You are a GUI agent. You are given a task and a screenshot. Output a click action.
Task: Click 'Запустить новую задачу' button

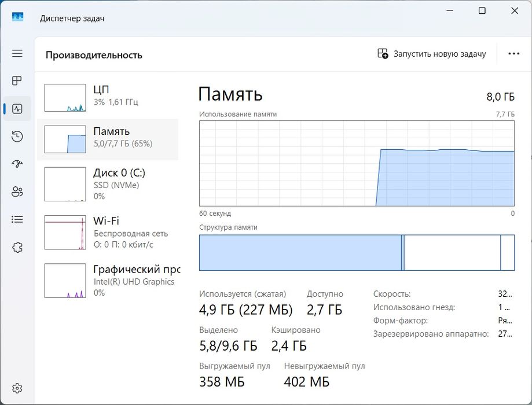point(432,54)
